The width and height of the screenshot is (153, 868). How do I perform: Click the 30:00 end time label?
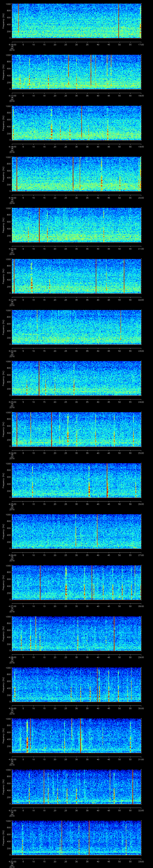click(x=141, y=708)
